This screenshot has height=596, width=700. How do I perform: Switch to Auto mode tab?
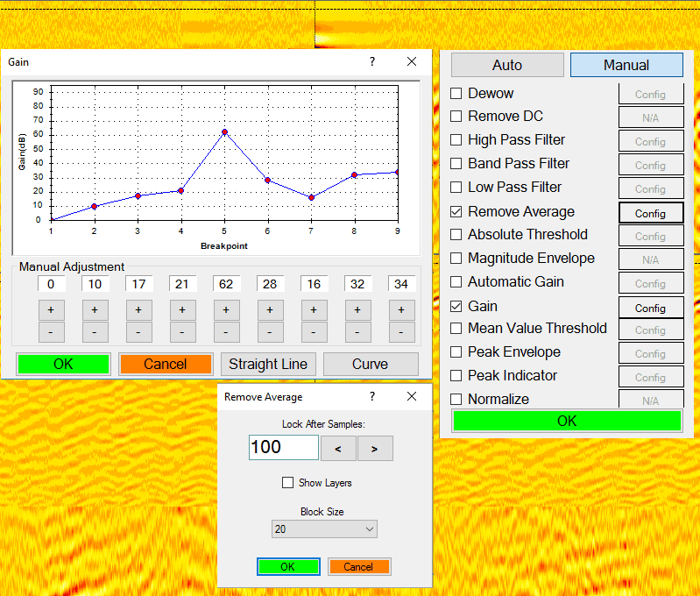(x=507, y=65)
